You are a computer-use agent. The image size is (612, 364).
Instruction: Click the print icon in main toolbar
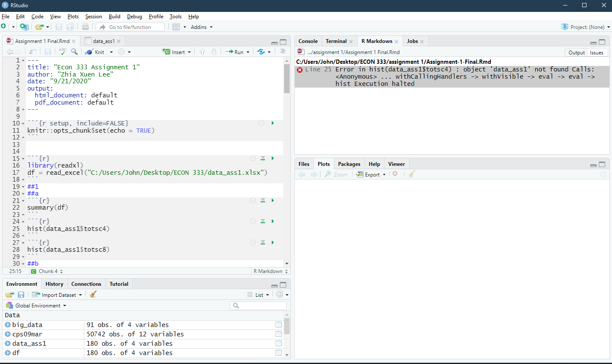(85, 27)
